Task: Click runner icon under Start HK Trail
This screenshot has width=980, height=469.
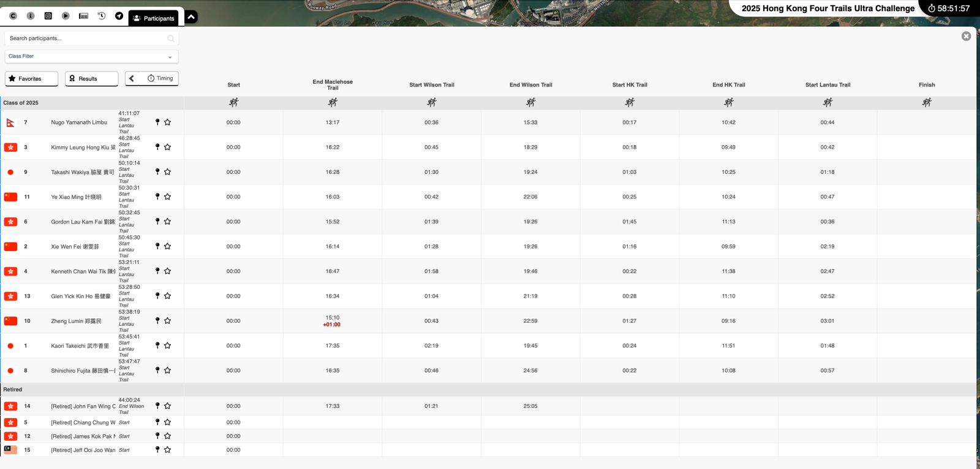Action: click(x=630, y=102)
